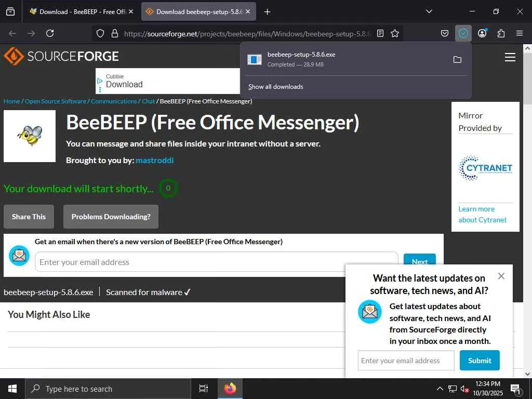Show hidden system tray icons

pyautogui.click(x=440, y=389)
